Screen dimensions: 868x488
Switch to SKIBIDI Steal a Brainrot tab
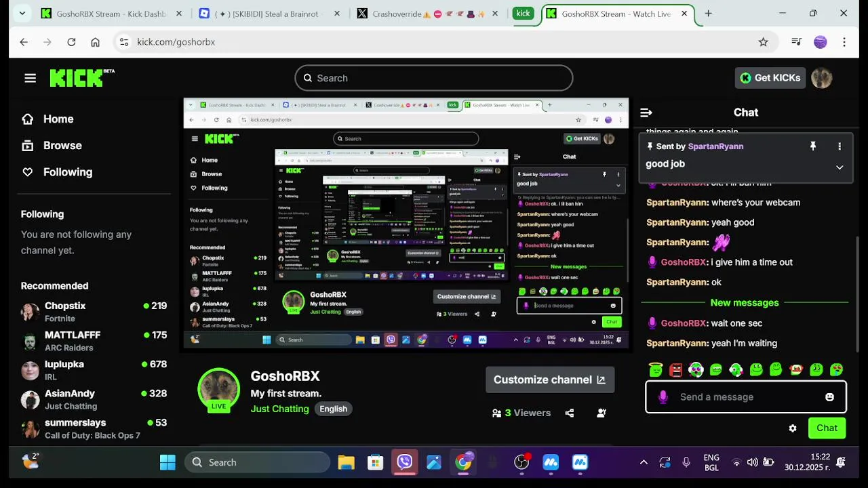[x=269, y=14]
